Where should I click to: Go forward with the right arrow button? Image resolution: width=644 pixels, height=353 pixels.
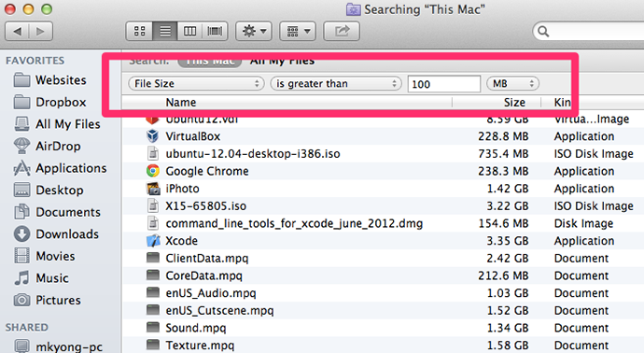(x=41, y=31)
